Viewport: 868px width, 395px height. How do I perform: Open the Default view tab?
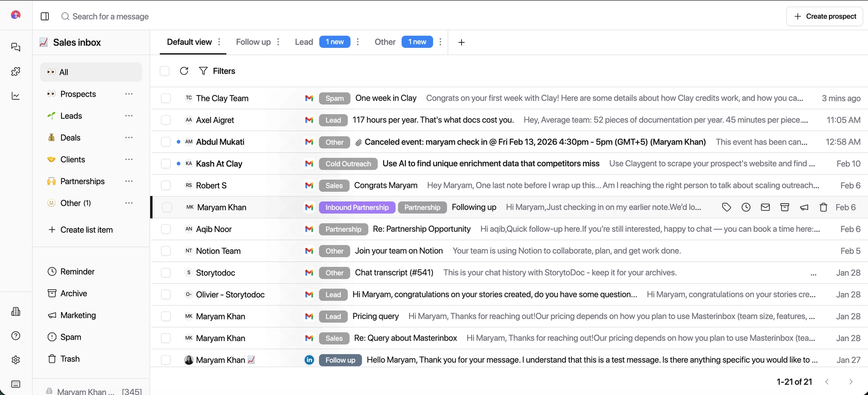(189, 42)
